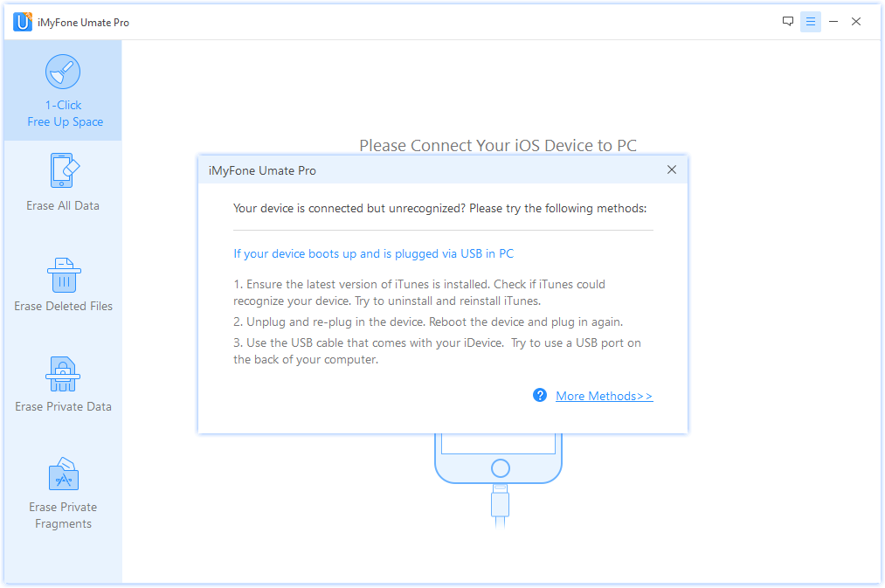The width and height of the screenshot is (885, 588).
Task: Close the main application window
Action: tap(856, 22)
